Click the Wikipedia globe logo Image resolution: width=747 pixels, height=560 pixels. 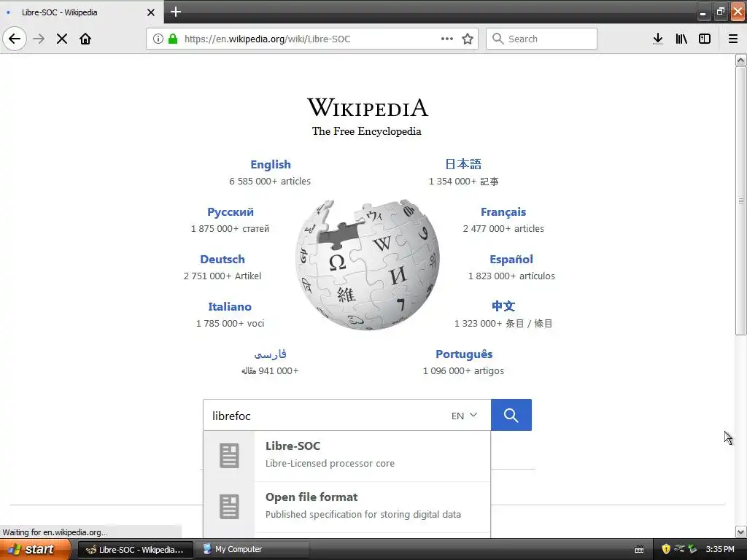click(368, 264)
